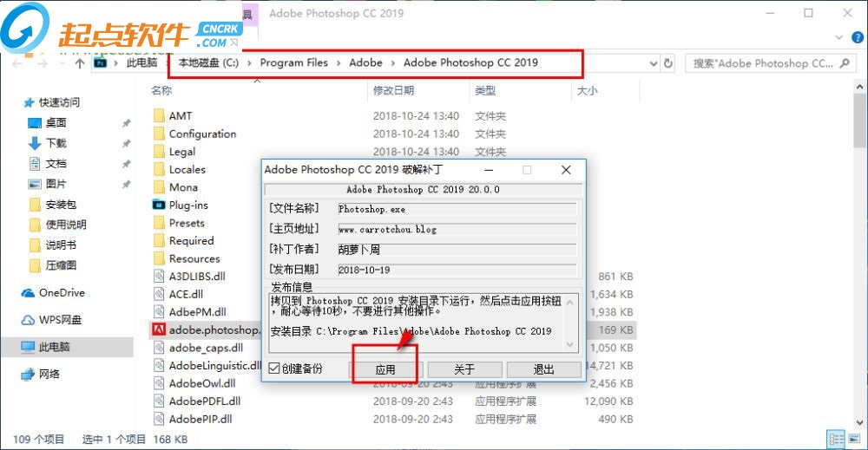Click the 关于 button
This screenshot has width=868, height=450.
[464, 369]
